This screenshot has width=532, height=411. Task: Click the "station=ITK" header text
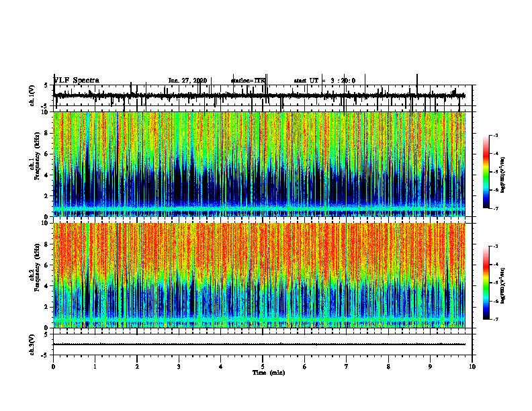click(248, 81)
